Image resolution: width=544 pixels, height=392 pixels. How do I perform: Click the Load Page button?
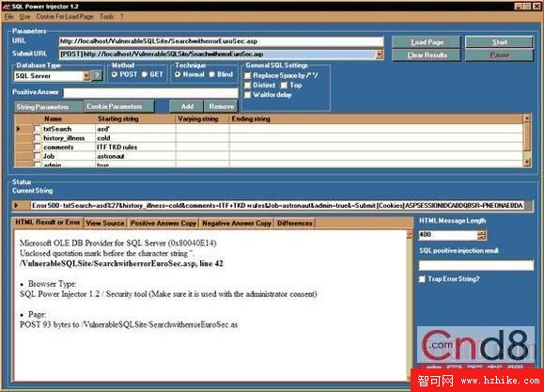coord(427,42)
